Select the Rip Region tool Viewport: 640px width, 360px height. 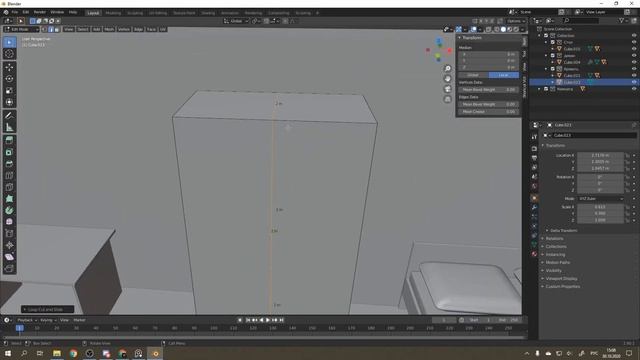pyautogui.click(x=9, y=268)
